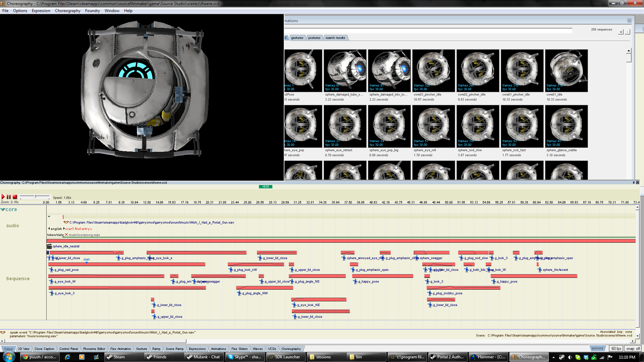Click the sphere_IrisAccent gesture icon
Viewport: 644px width, 362px height.
point(540,270)
